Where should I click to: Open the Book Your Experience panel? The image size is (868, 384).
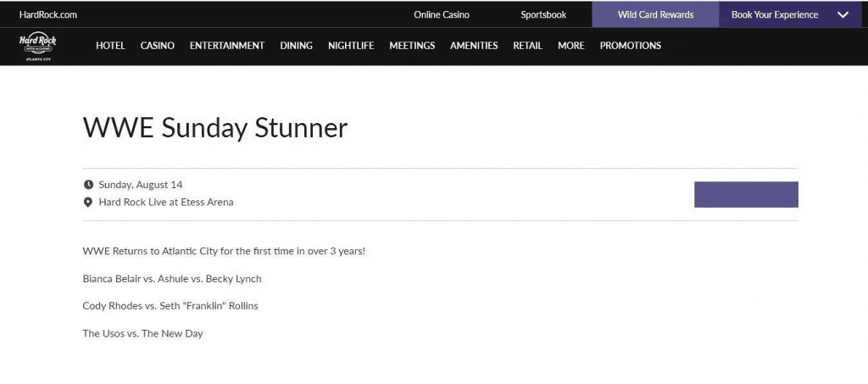tap(775, 14)
